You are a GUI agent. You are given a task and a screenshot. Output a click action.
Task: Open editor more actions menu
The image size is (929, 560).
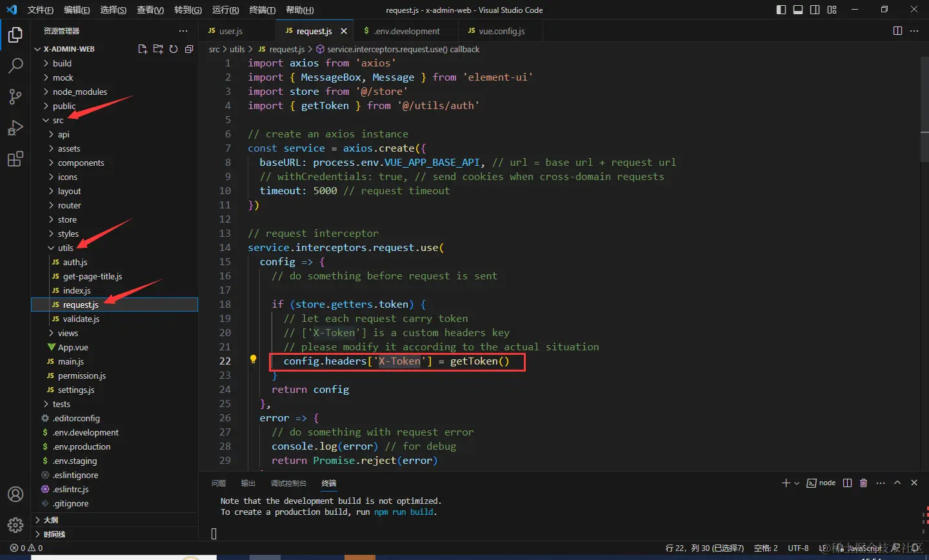914,30
